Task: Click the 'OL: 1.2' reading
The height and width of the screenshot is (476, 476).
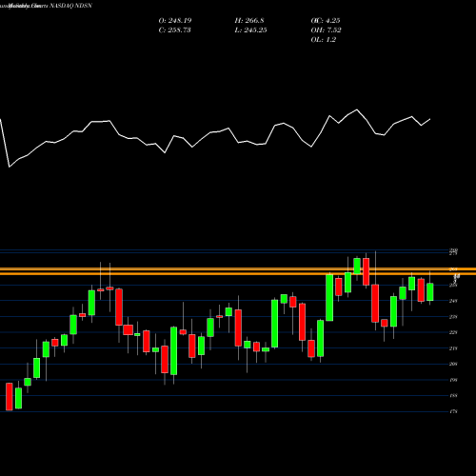Action: (324, 40)
